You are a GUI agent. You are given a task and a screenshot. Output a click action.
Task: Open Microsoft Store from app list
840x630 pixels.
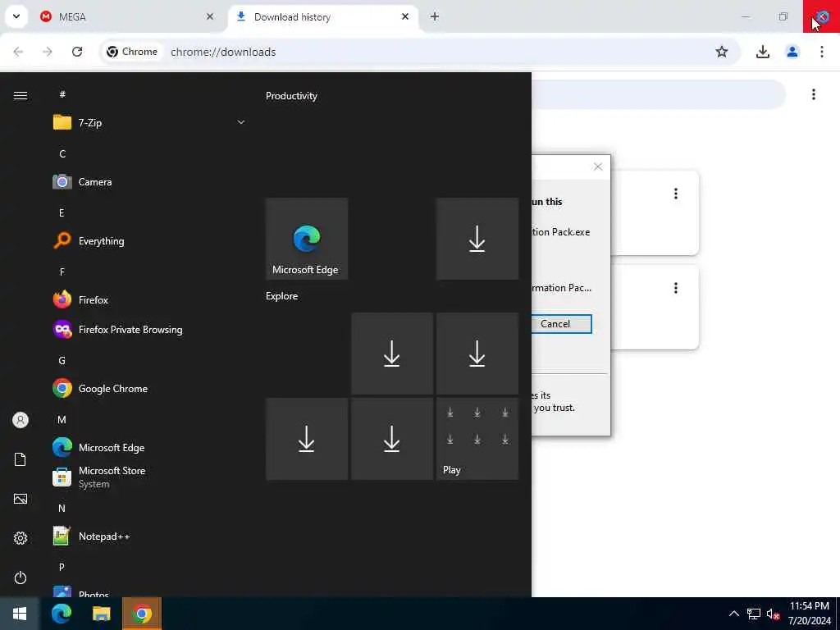pyautogui.click(x=149, y=477)
